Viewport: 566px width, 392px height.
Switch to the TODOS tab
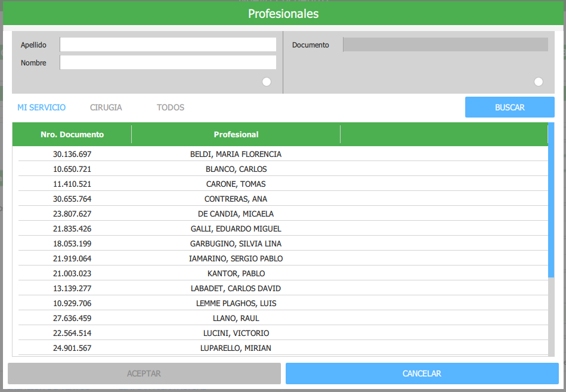(171, 107)
